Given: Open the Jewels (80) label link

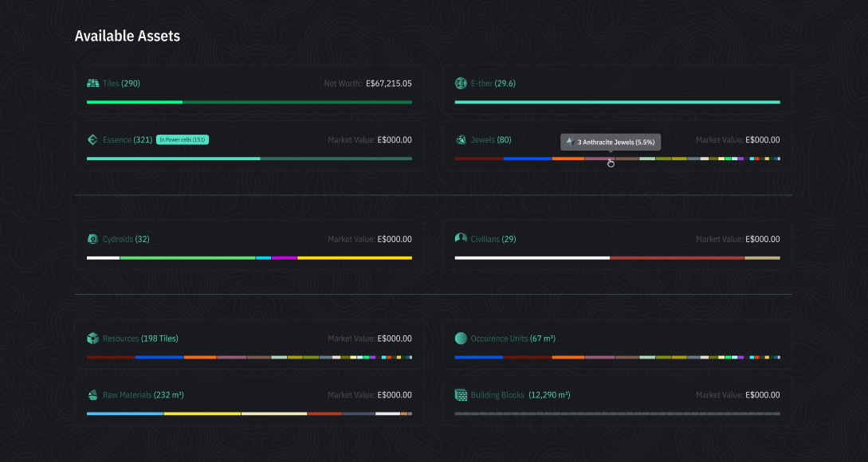Looking at the screenshot, I should pos(491,140).
